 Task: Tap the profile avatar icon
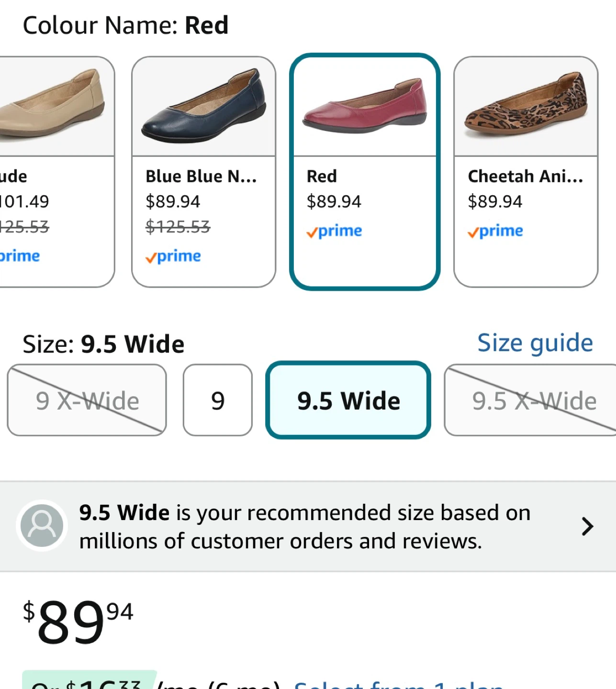(x=42, y=525)
